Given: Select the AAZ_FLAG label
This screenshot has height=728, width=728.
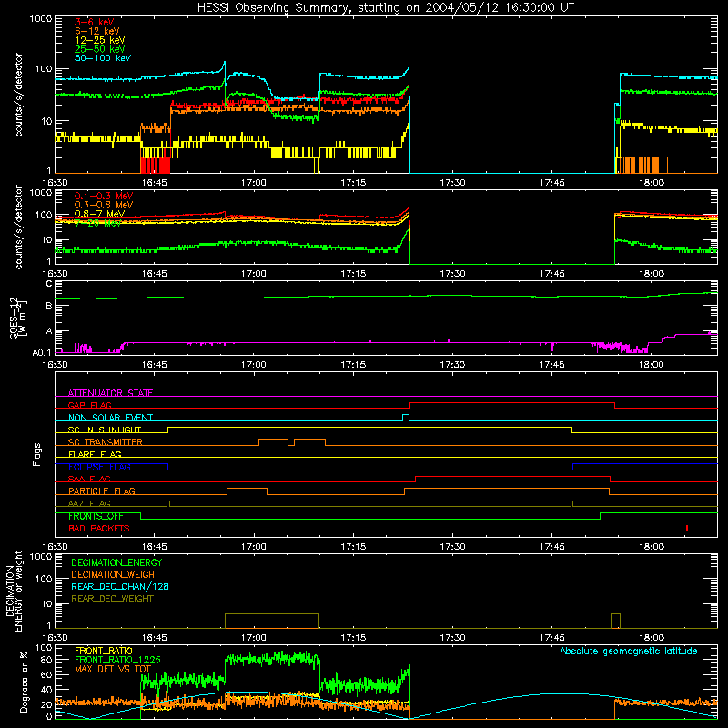Looking at the screenshot, I should click(x=89, y=503).
